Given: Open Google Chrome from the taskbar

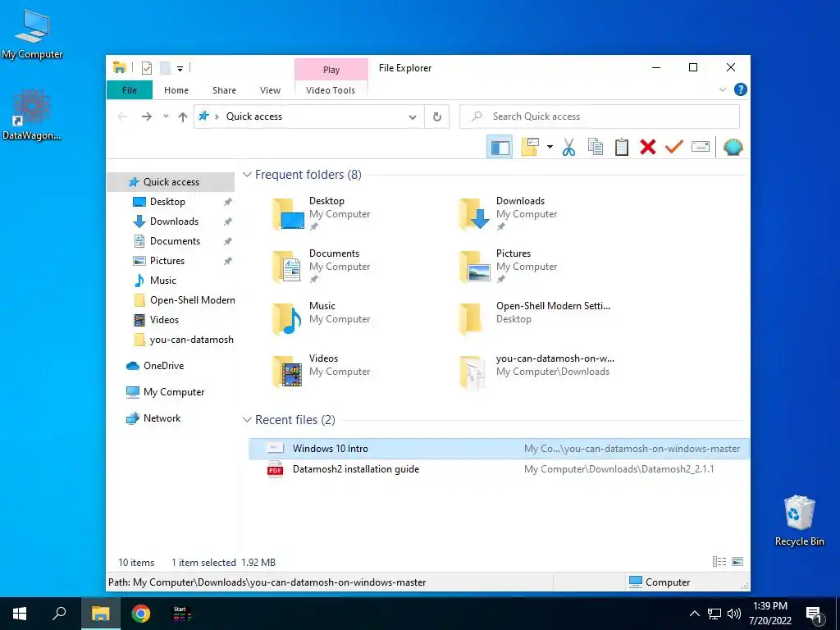Looking at the screenshot, I should tap(141, 614).
